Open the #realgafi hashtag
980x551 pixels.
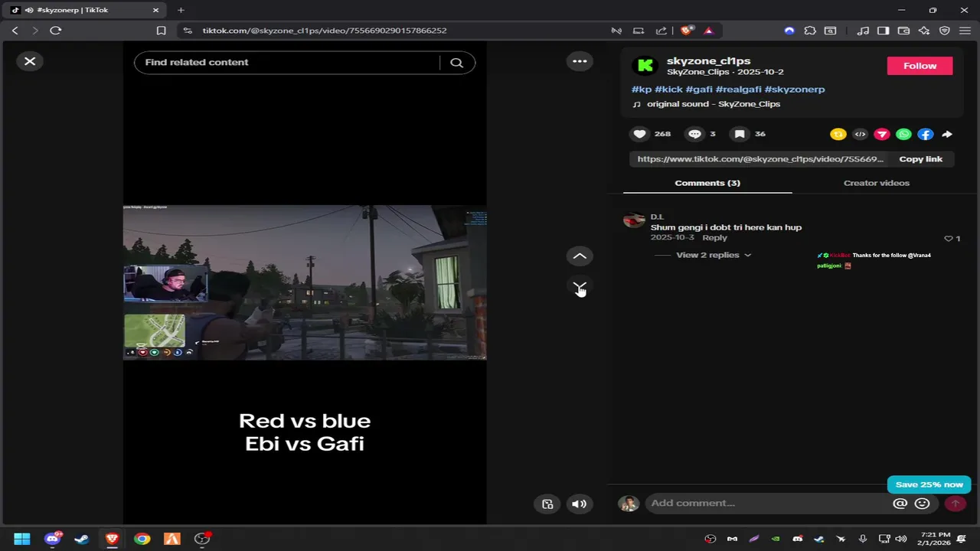(738, 90)
